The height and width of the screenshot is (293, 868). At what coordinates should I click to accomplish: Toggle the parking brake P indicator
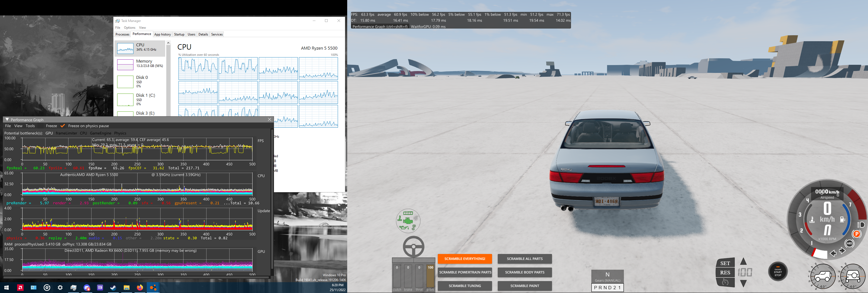[857, 234]
